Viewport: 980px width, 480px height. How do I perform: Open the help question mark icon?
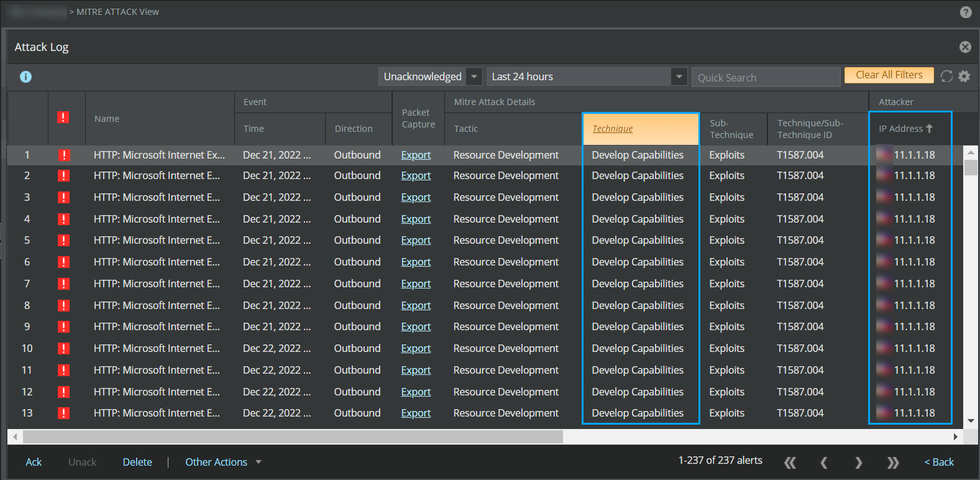click(966, 12)
